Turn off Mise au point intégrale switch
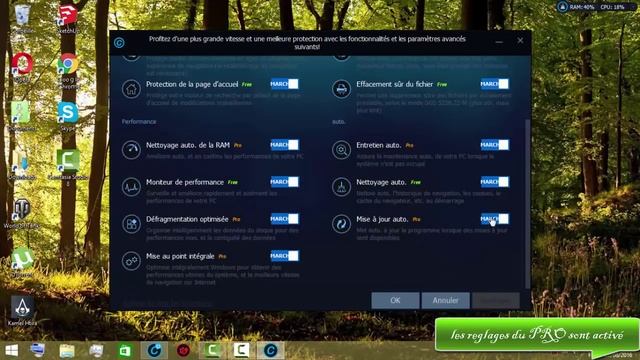The width and height of the screenshot is (640, 360). (284, 256)
